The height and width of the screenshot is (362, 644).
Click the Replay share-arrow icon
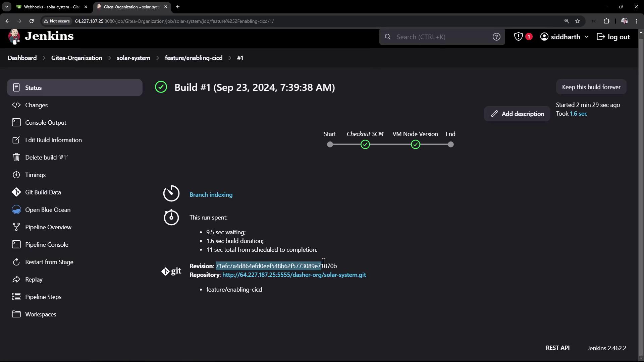pos(16,279)
